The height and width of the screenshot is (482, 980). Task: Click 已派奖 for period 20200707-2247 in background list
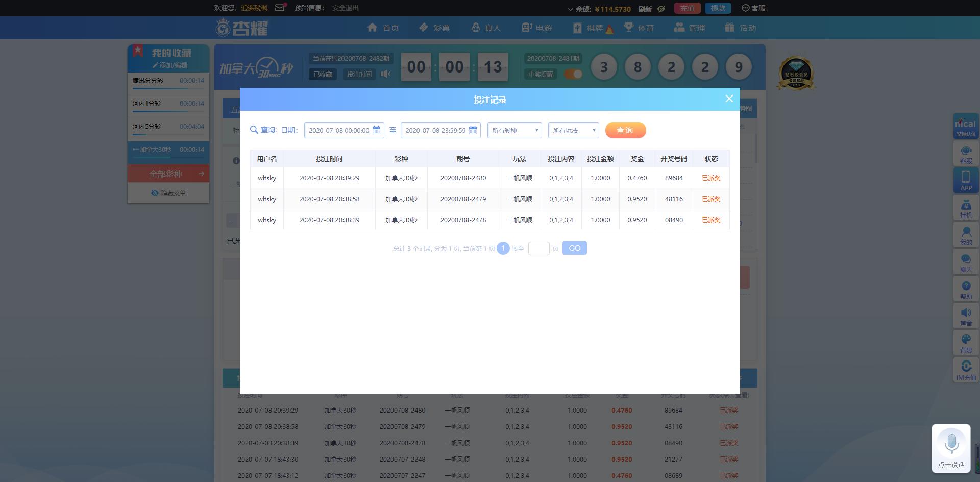tap(729, 475)
